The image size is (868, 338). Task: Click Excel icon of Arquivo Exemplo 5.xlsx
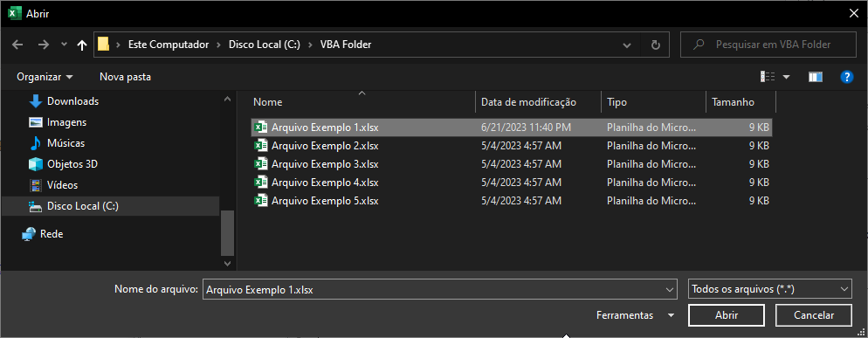260,201
